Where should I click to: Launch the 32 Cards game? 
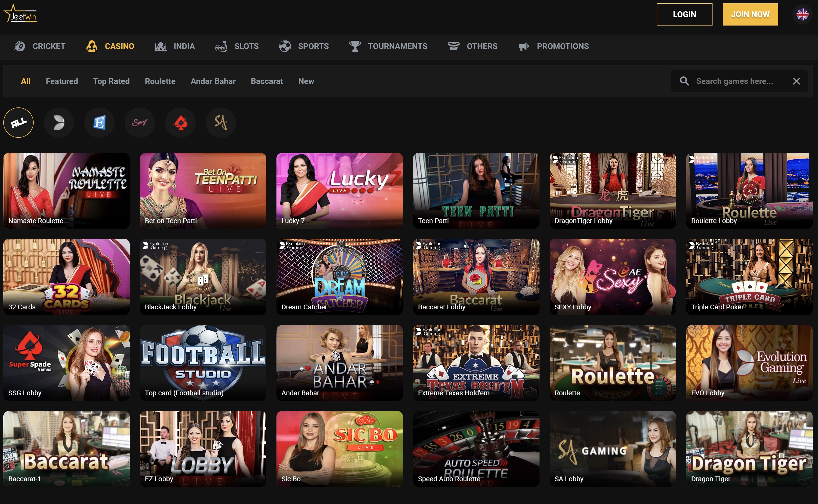(66, 277)
